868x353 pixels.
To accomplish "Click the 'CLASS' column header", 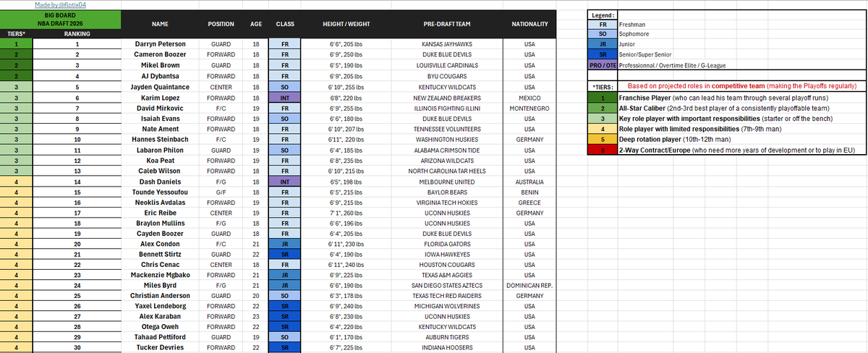I will coord(284,24).
